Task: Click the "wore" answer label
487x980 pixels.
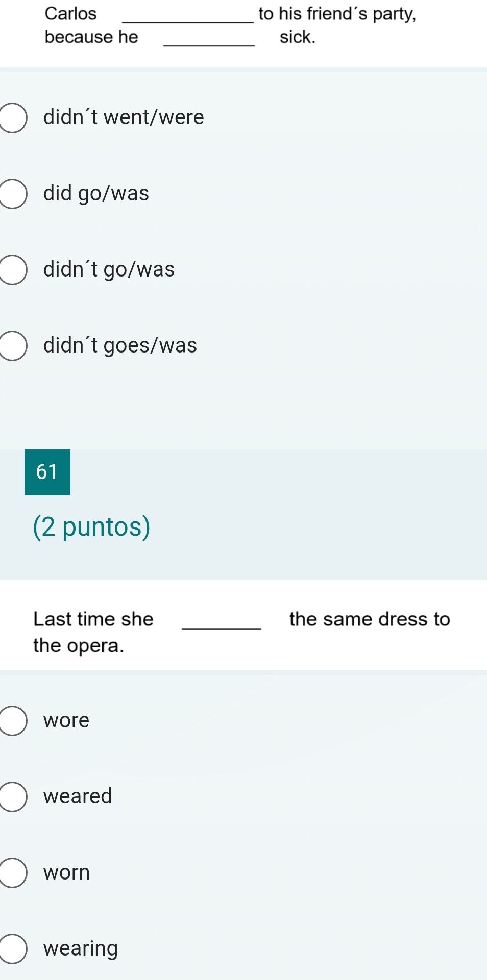Action: (x=66, y=721)
